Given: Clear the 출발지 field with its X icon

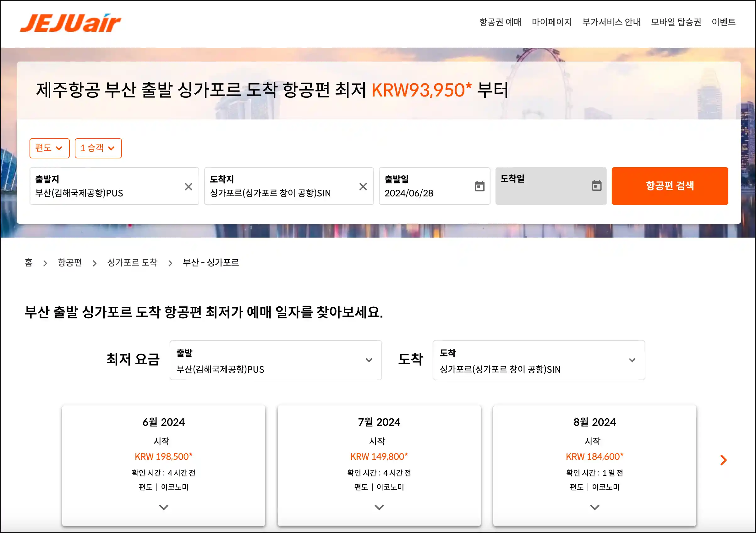Looking at the screenshot, I should [188, 186].
